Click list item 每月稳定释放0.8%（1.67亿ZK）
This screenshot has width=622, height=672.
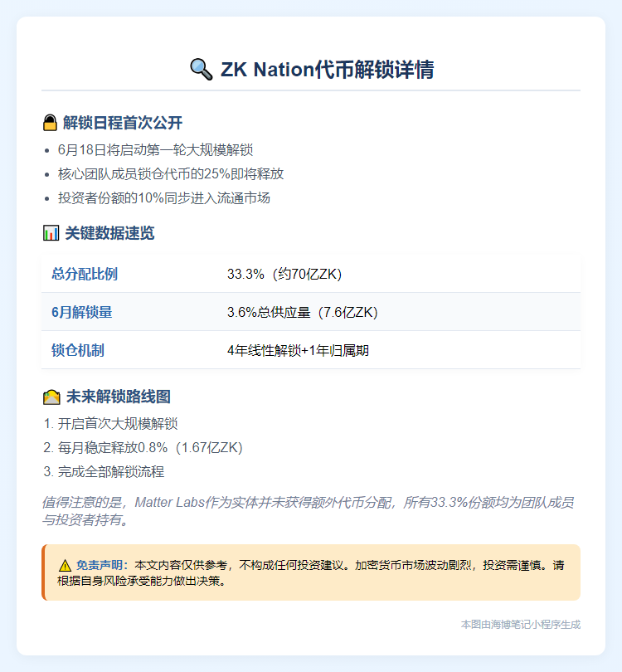coord(150,448)
